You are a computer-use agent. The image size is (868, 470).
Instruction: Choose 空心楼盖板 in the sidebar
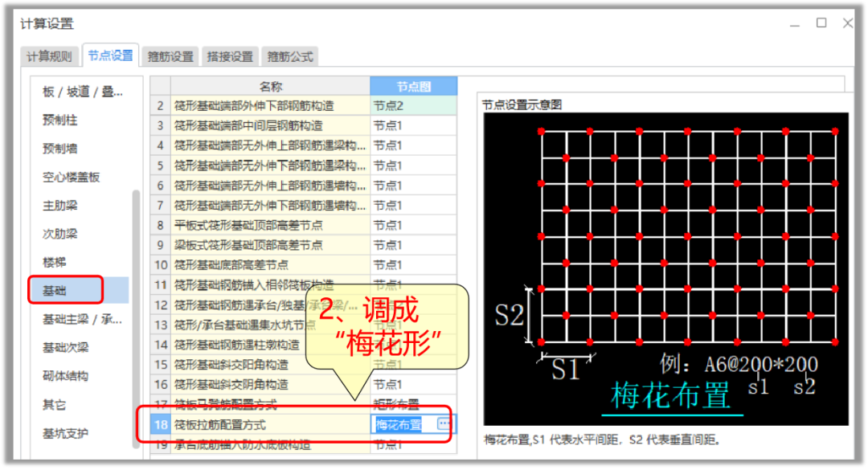pos(71,177)
